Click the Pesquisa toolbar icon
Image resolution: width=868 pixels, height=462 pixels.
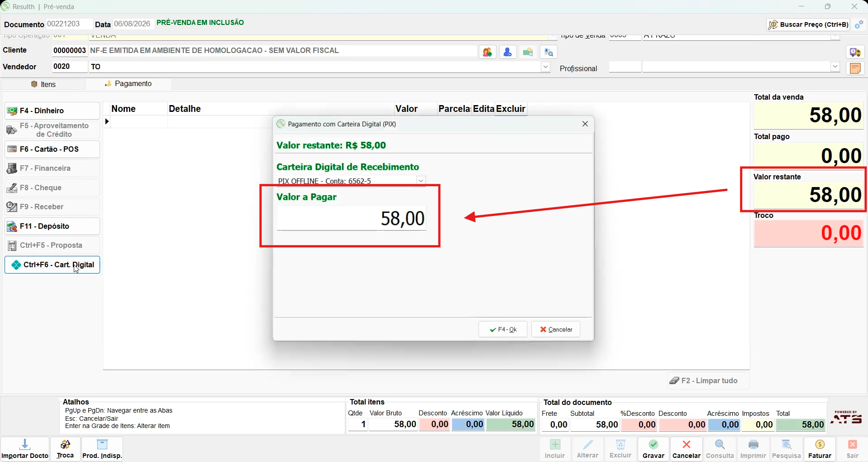point(787,449)
